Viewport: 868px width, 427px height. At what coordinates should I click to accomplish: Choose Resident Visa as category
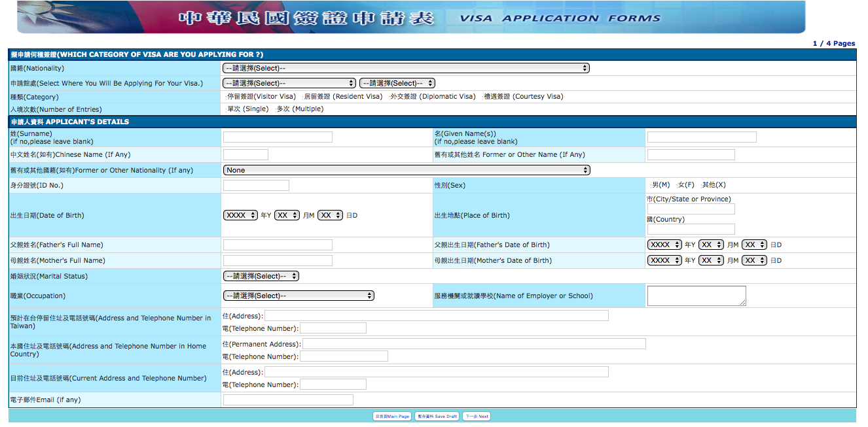302,97
